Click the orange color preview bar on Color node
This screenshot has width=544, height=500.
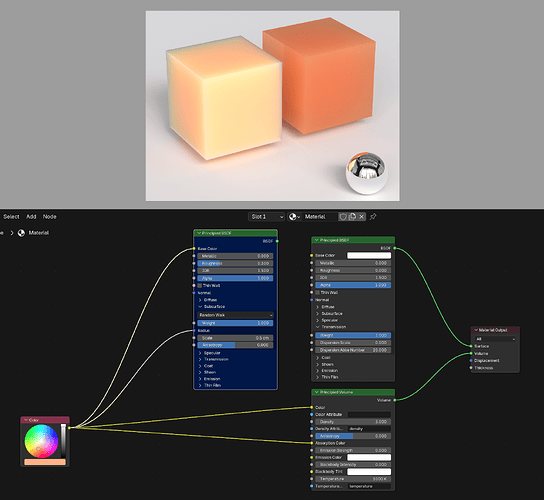tap(45, 462)
